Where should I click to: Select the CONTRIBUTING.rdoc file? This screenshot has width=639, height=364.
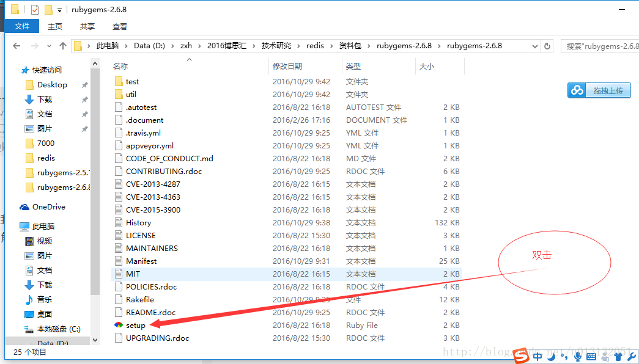164,172
